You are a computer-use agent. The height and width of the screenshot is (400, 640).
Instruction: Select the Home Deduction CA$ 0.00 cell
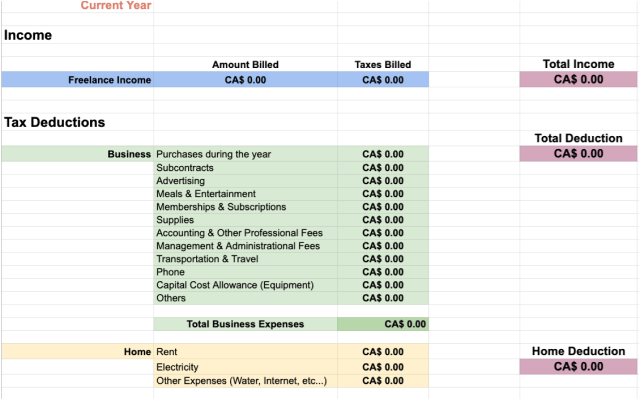[x=578, y=367]
